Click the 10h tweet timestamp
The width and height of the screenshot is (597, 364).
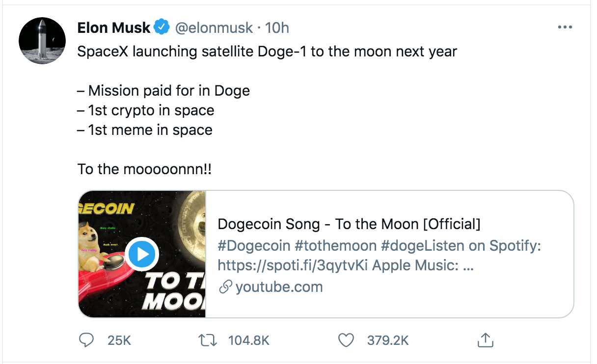click(277, 28)
